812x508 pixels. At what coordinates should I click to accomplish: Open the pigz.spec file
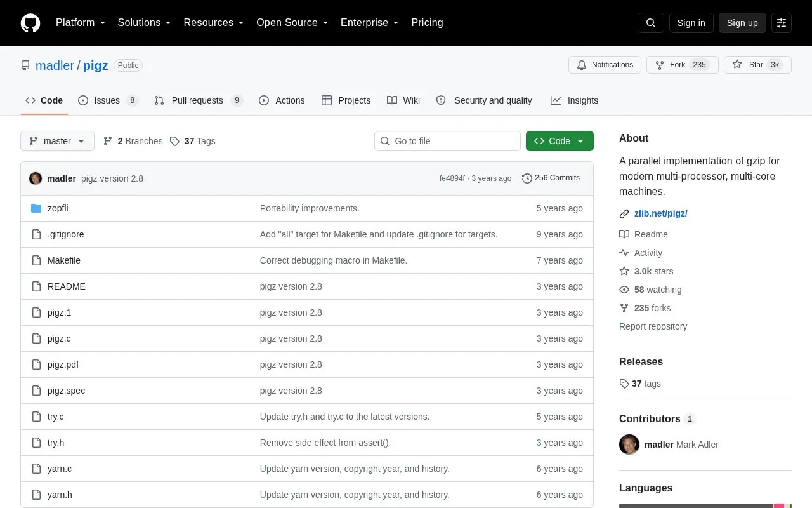66,391
